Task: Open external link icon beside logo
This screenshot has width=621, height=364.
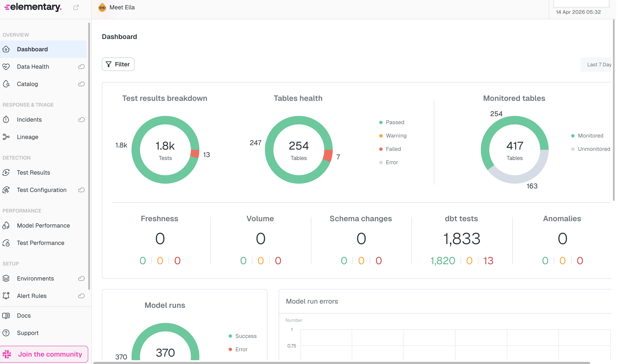Action: coord(76,7)
